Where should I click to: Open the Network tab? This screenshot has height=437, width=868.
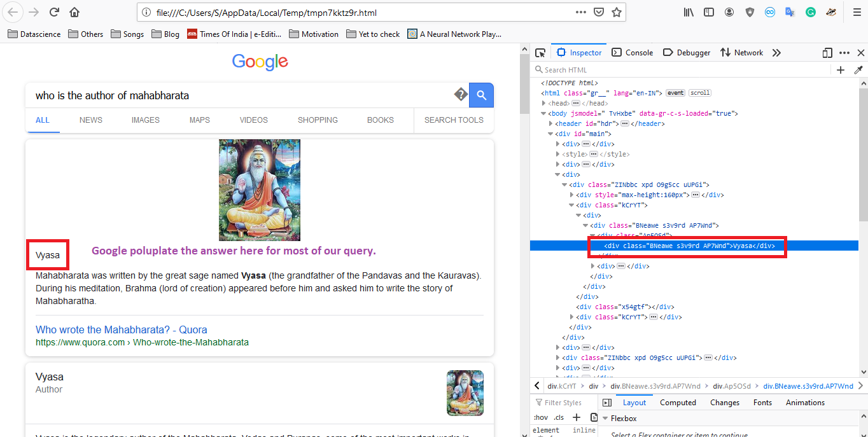pyautogui.click(x=742, y=53)
